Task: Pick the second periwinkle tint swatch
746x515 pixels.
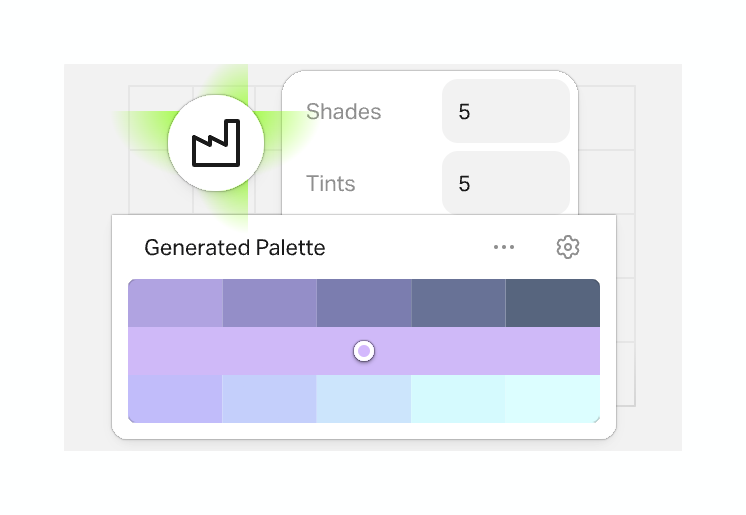Action: (x=269, y=398)
